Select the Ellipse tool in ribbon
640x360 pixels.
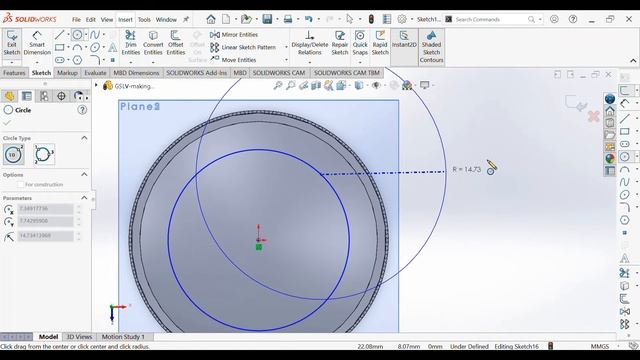95,47
